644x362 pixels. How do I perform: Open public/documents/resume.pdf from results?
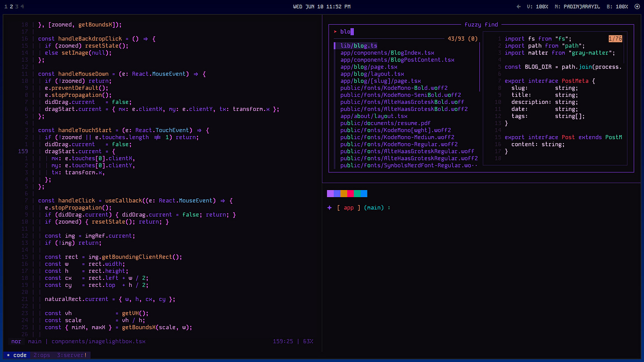[386, 123]
